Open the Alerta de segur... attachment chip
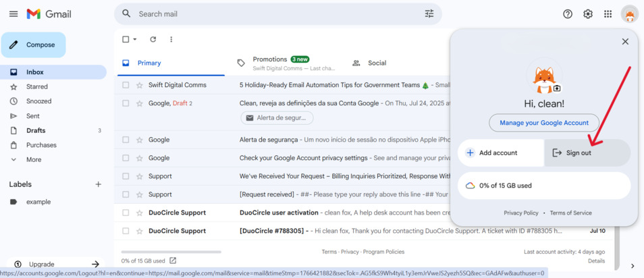 277,118
